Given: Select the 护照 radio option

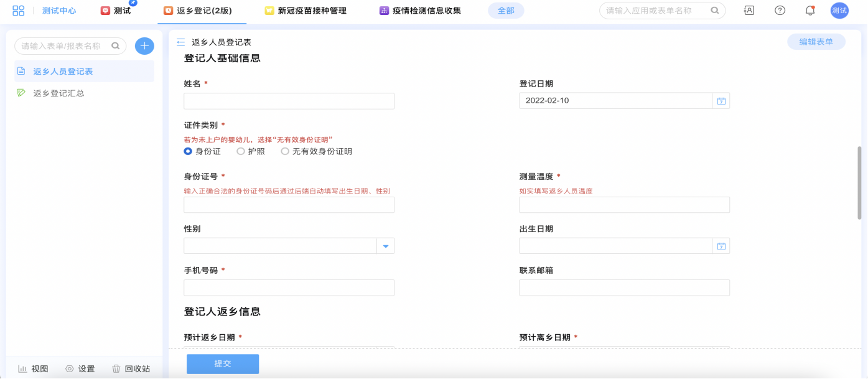Looking at the screenshot, I should (241, 151).
